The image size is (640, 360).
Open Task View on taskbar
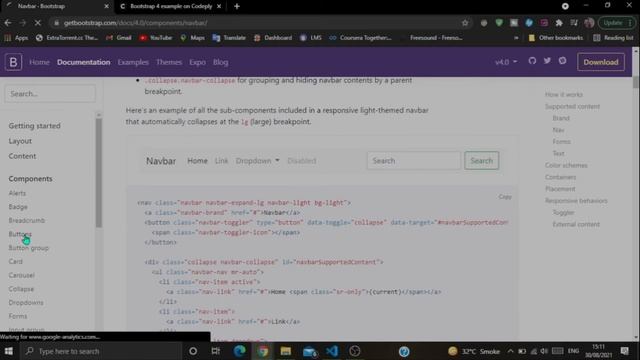[x=216, y=351]
